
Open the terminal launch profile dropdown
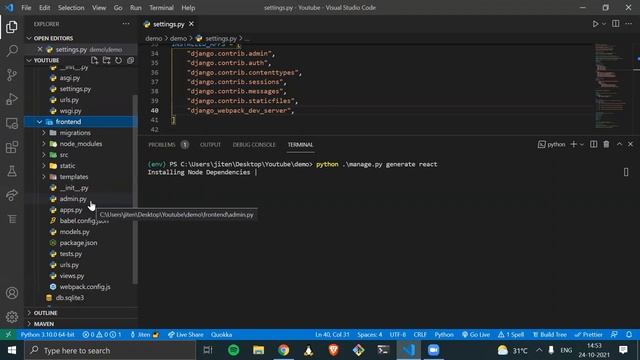(582, 144)
